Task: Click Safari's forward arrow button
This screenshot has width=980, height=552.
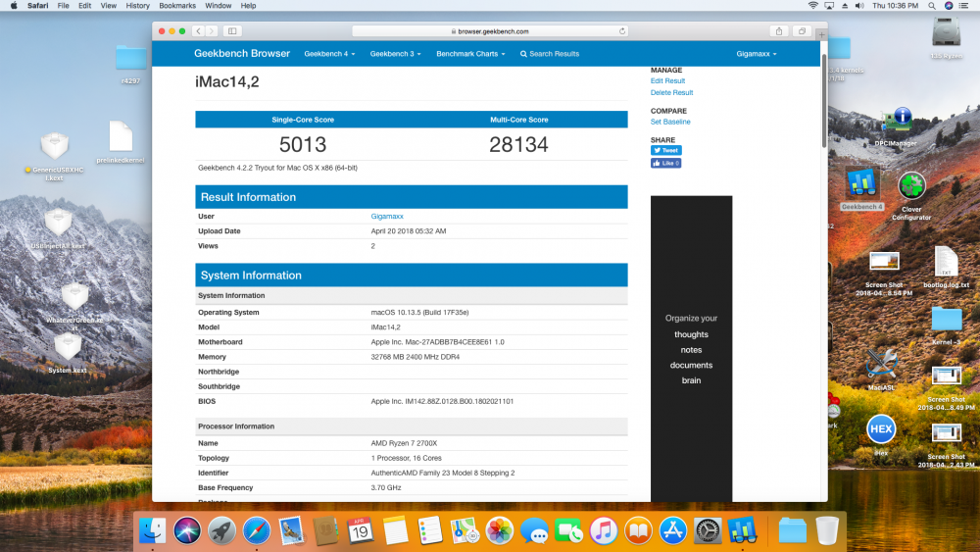Action: pyautogui.click(x=212, y=31)
